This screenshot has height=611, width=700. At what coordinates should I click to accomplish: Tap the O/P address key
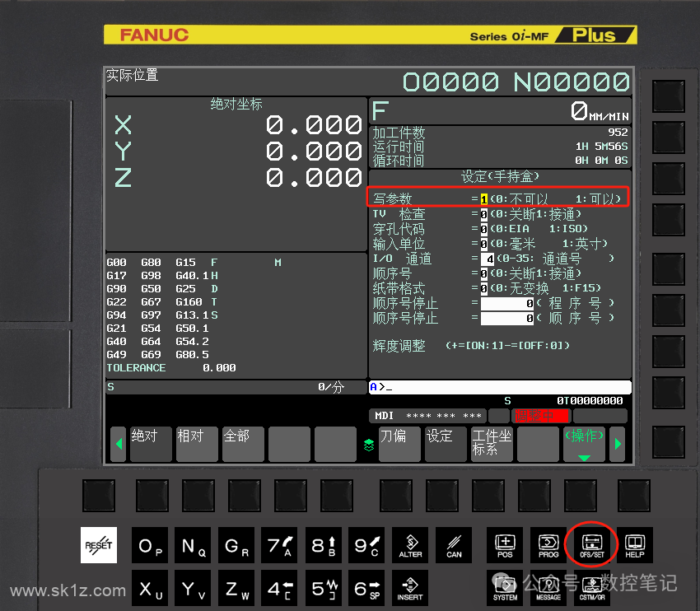(150, 545)
